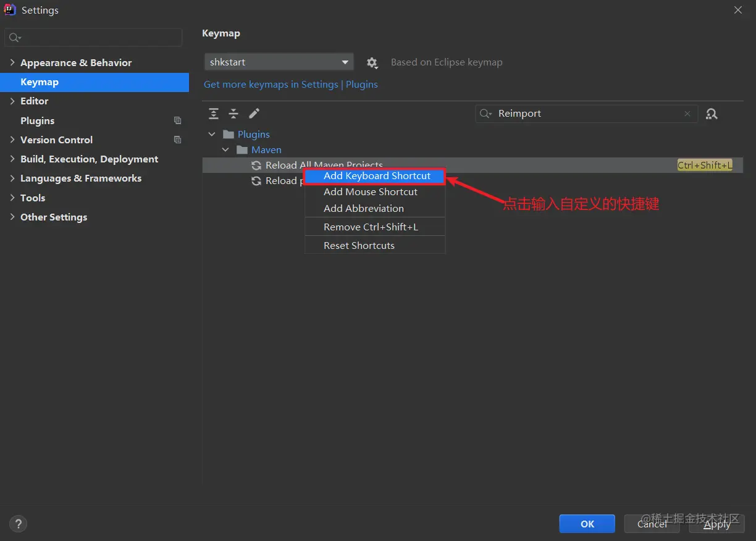
Task: Select Plugins in settings sidebar
Action: [x=38, y=120]
